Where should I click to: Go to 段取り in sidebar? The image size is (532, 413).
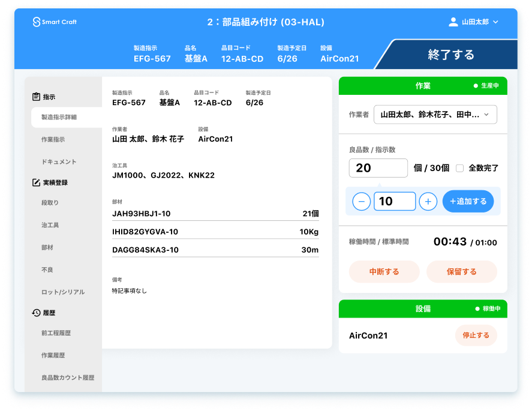click(50, 203)
